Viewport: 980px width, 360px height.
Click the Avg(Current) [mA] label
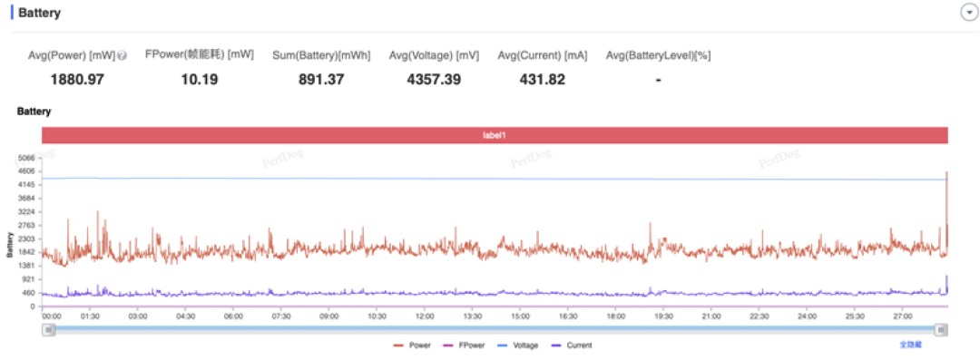click(543, 55)
